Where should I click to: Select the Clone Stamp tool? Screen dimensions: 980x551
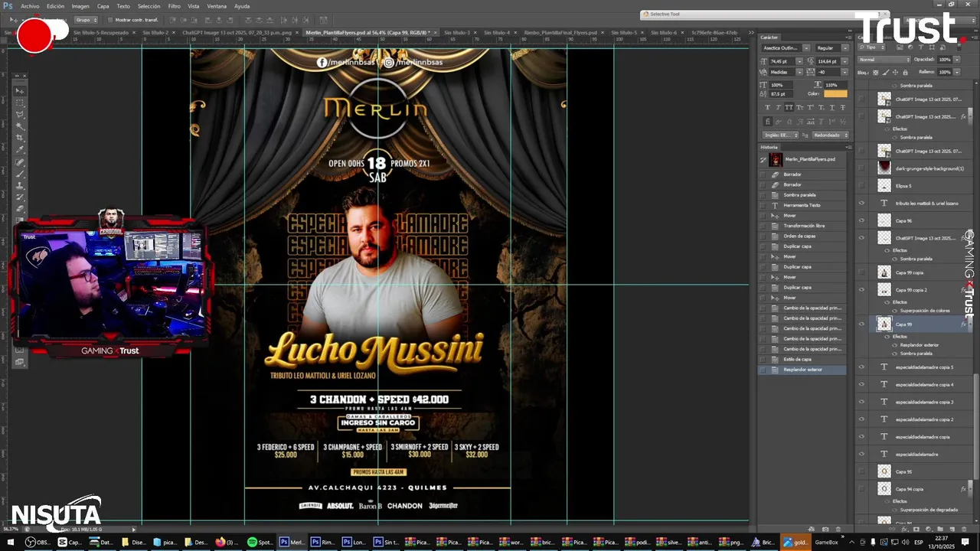pos(20,186)
